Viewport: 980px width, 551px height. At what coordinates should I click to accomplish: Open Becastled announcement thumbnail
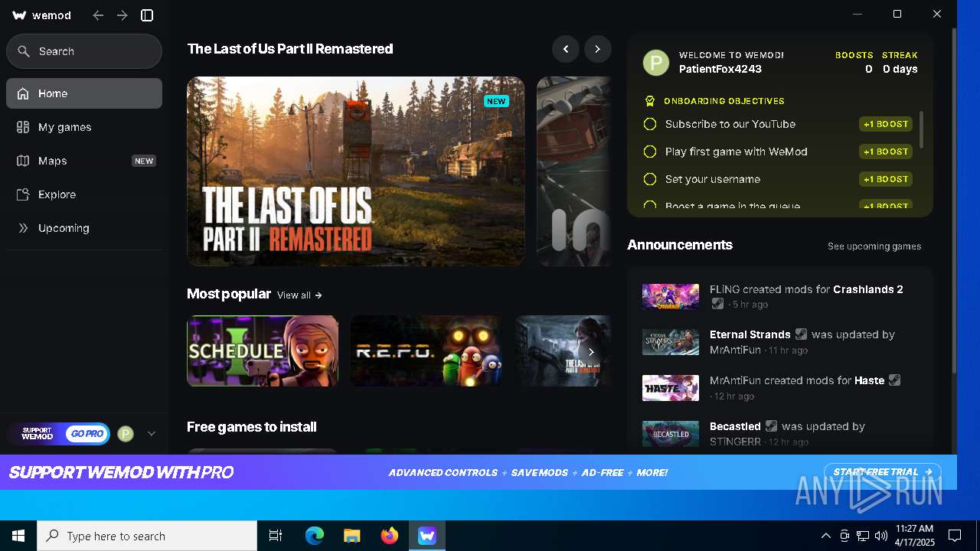pyautogui.click(x=671, y=434)
